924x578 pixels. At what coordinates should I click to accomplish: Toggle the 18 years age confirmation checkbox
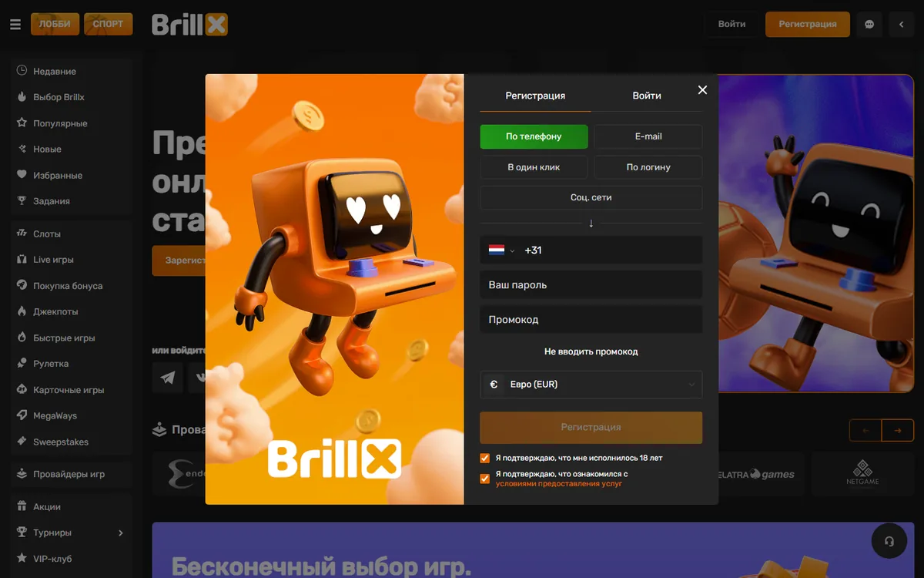point(485,458)
